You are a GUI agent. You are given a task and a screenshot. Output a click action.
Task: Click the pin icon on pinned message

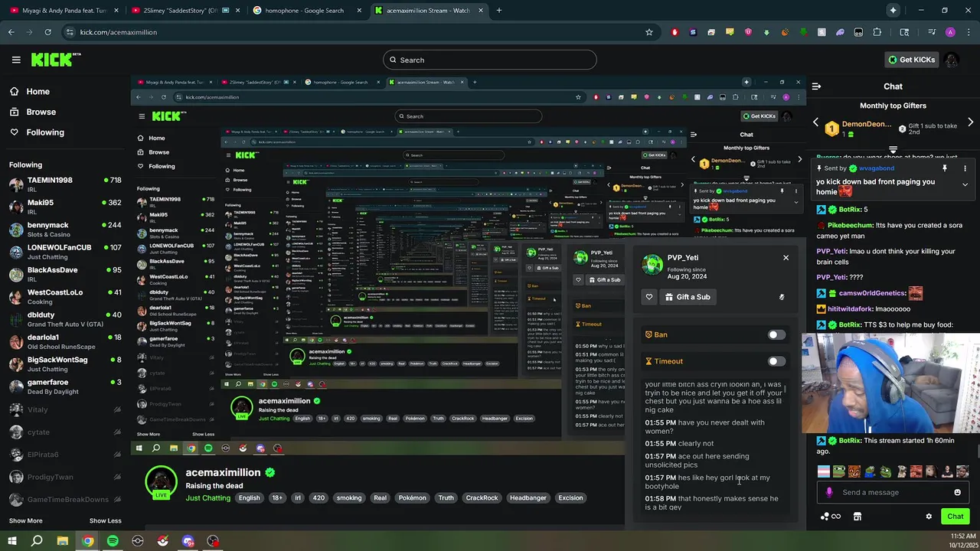[945, 168]
